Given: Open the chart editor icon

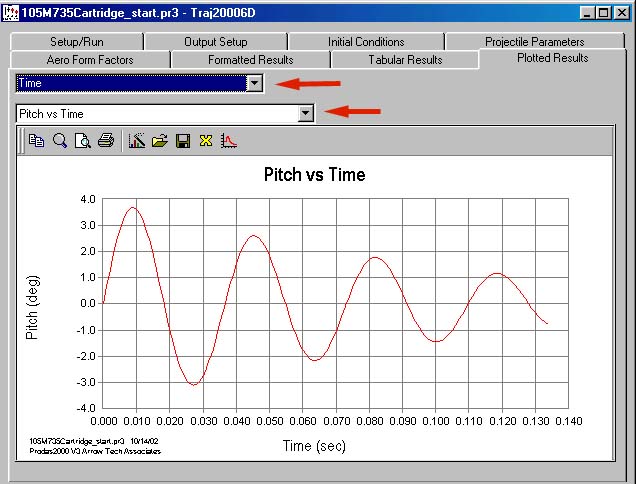Looking at the screenshot, I should [137, 141].
